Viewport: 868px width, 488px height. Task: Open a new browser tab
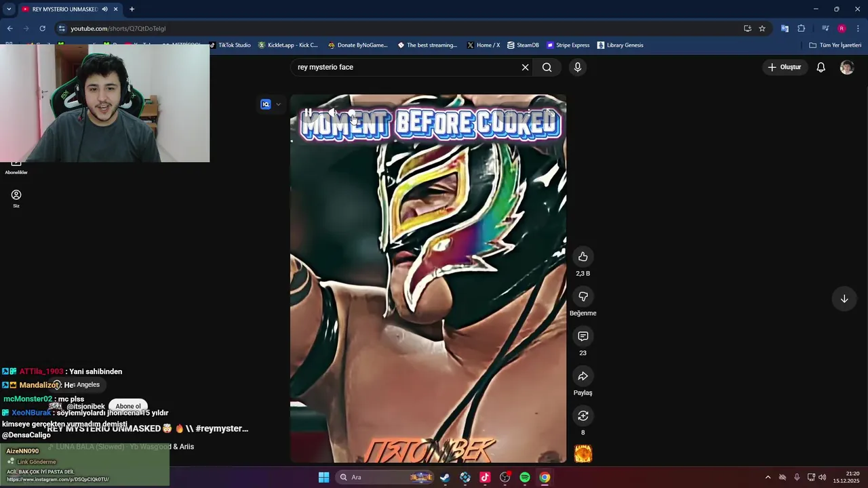(x=132, y=9)
